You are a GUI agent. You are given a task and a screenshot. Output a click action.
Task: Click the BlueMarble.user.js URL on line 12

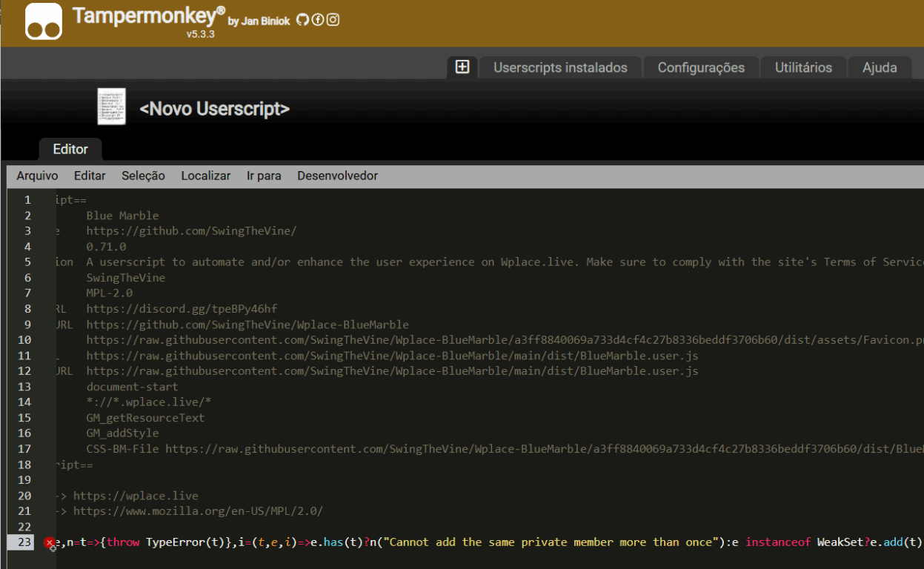tap(392, 371)
